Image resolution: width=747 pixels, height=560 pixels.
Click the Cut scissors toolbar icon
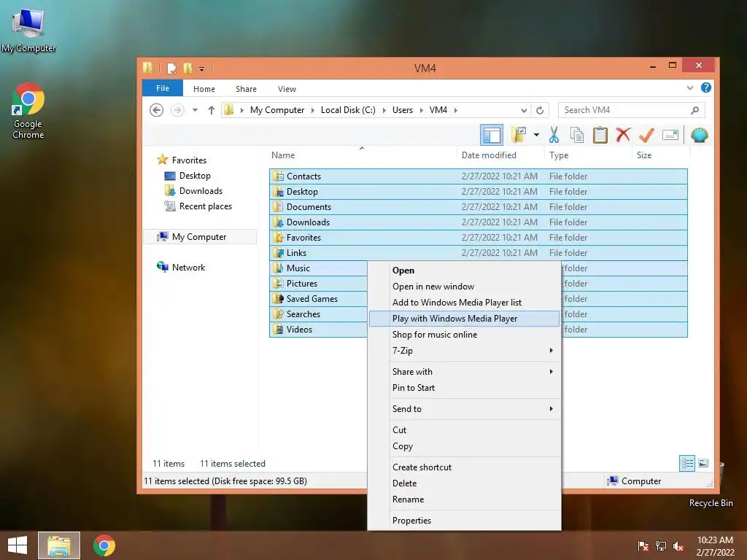tap(554, 135)
